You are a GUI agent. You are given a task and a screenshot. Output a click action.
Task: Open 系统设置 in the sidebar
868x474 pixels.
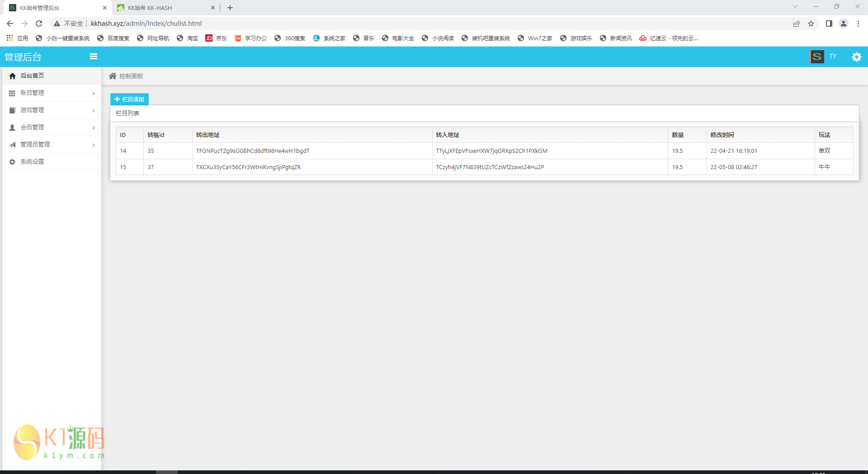tap(52, 162)
